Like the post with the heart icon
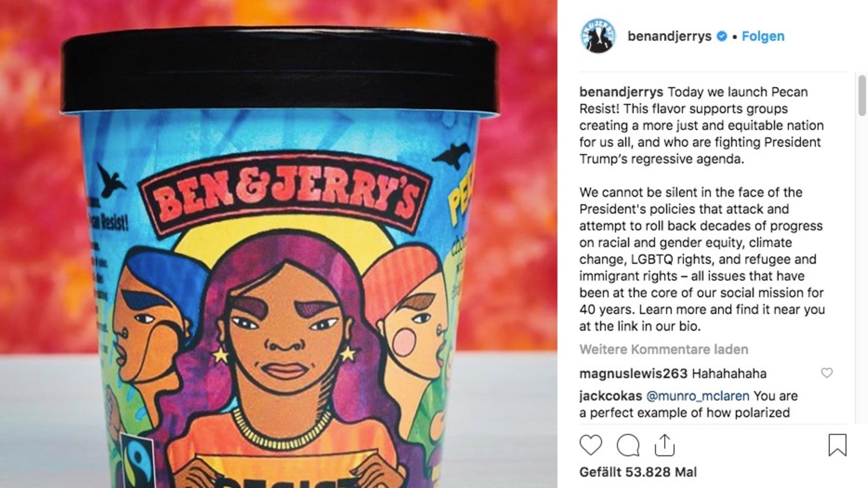 (591, 445)
